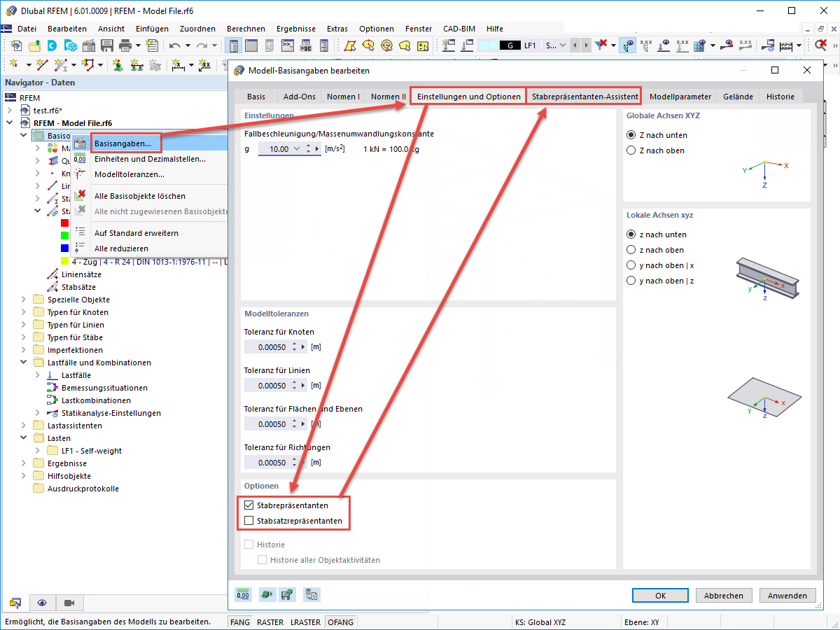Switch to 'Stabrepräsentanten-Assistent' tab
This screenshot has height=630, width=840.
585,97
